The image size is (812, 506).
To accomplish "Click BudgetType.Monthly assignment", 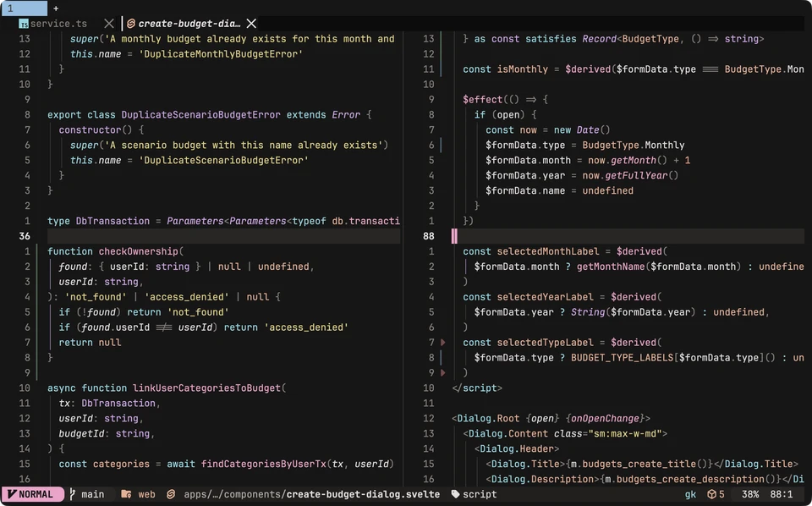I will (x=634, y=145).
